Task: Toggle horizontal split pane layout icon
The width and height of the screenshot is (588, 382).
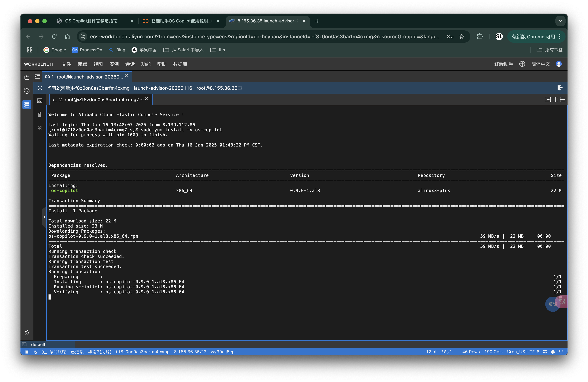Action: tap(562, 99)
